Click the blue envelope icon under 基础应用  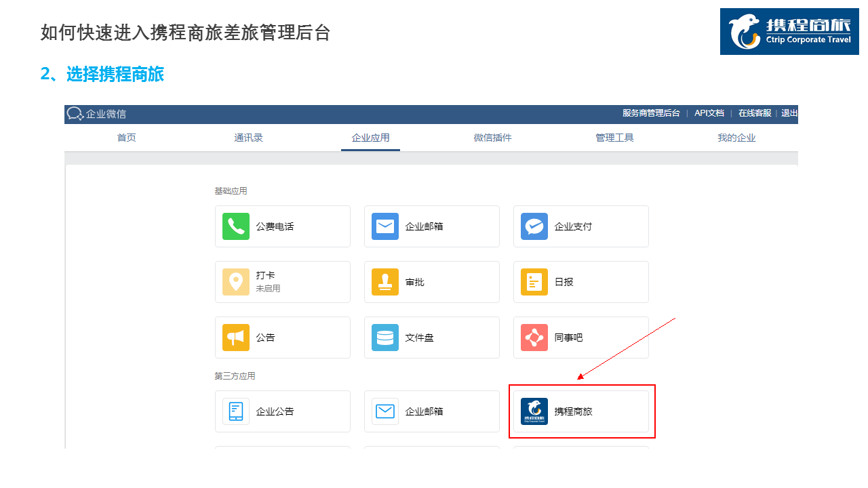click(x=385, y=226)
